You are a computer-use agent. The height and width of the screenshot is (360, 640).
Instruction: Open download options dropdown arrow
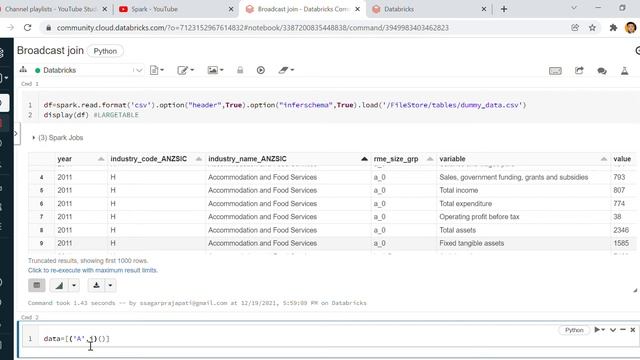click(x=110, y=285)
